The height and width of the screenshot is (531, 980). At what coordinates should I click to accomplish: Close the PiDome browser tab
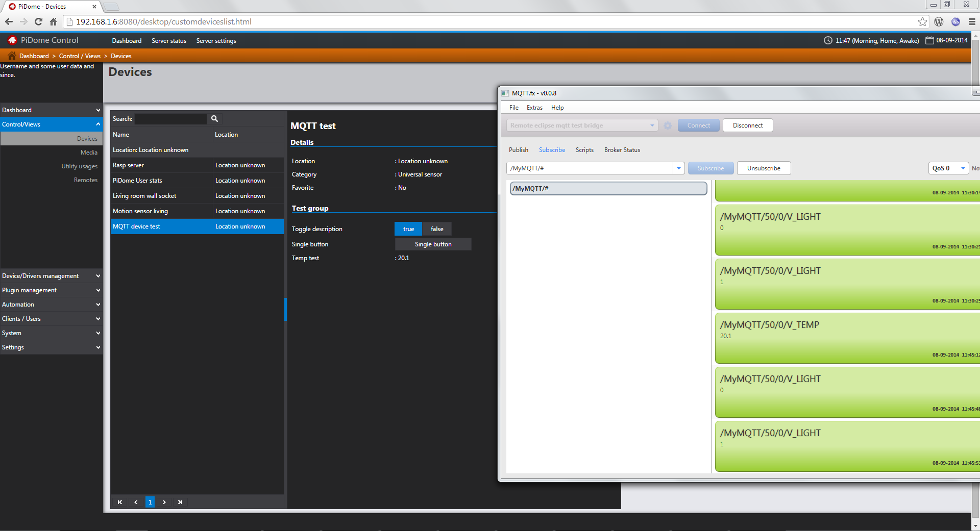click(x=94, y=7)
